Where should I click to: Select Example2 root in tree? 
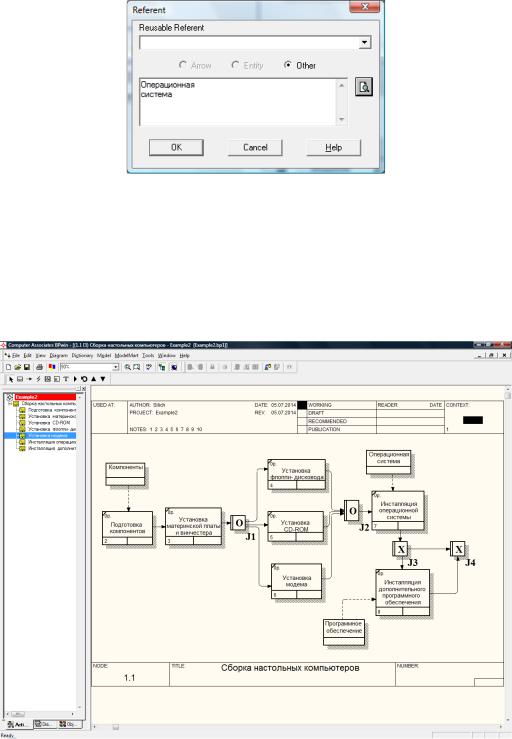coord(45,397)
